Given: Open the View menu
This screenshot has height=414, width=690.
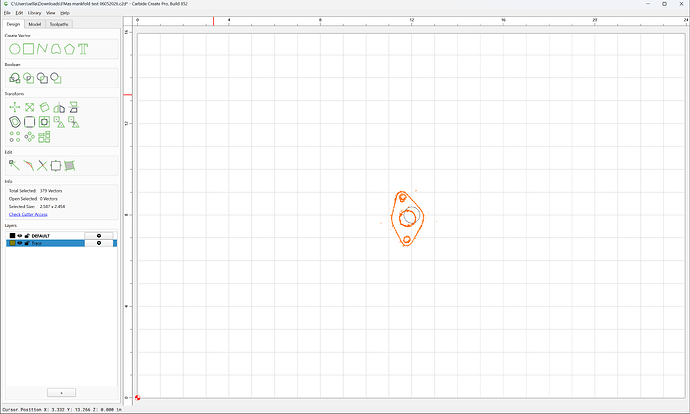Looking at the screenshot, I should point(51,13).
